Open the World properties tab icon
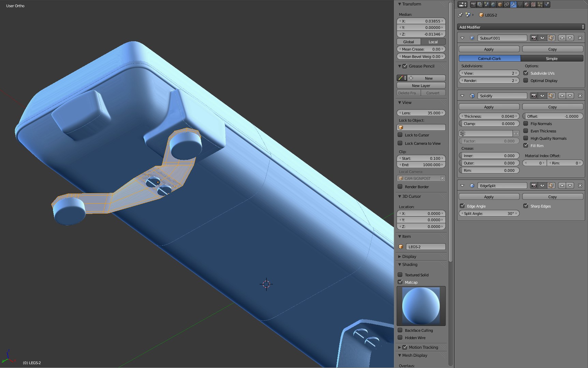Image resolution: width=588 pixels, height=368 pixels. (493, 4)
